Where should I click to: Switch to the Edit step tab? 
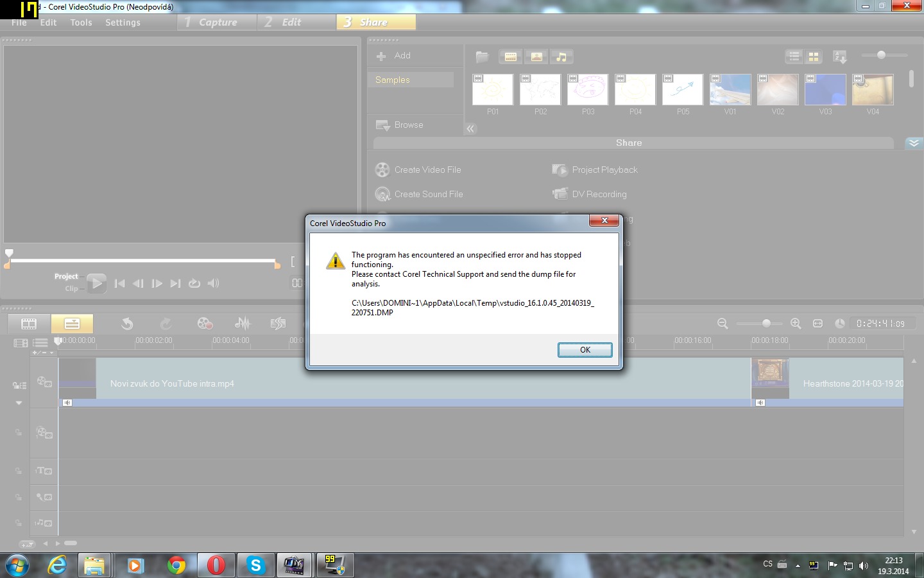pos(296,22)
